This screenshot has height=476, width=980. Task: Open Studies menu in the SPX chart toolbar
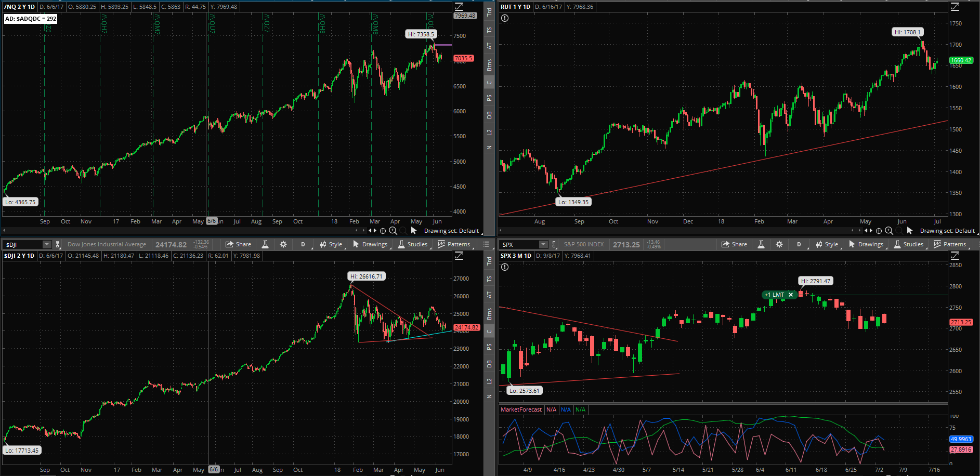(x=909, y=244)
